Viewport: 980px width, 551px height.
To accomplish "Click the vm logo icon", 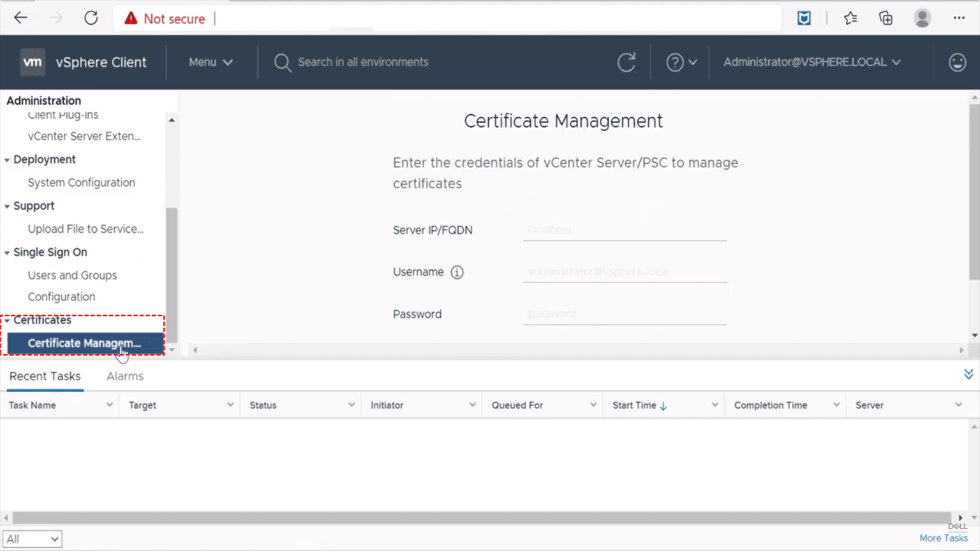I will 33,62.
